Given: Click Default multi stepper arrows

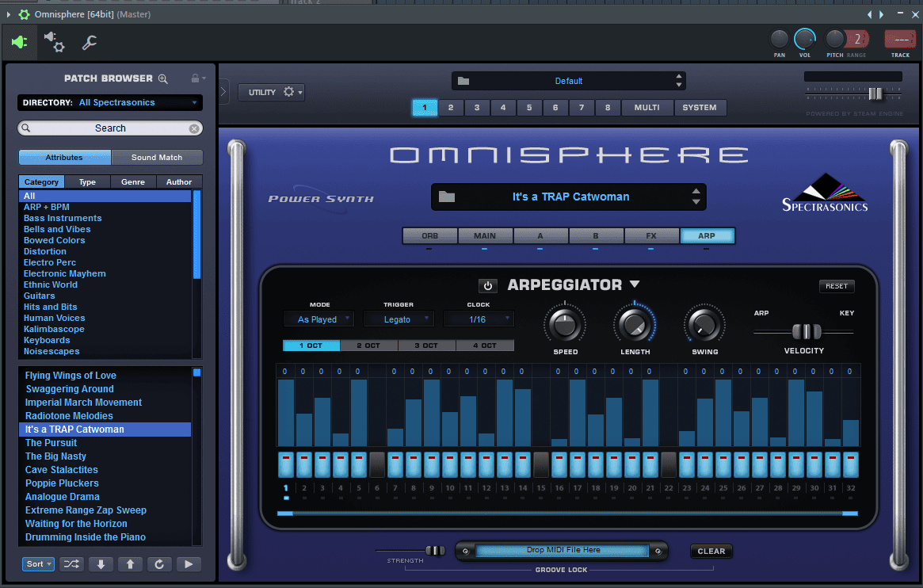Looking at the screenshot, I should (679, 81).
